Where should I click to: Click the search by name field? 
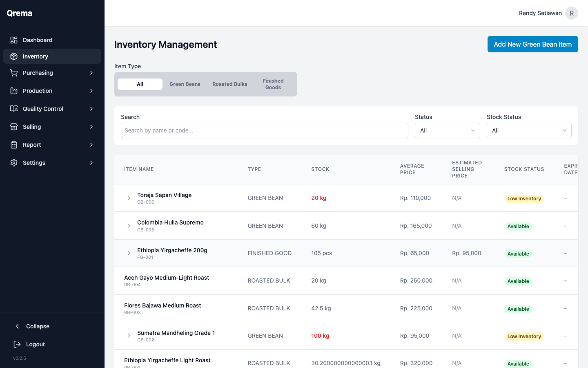(x=264, y=130)
